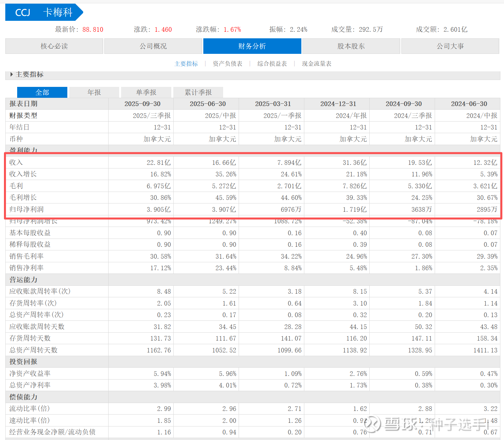Click the 2024-06-30 column header
504x440 pixels.
469,104
